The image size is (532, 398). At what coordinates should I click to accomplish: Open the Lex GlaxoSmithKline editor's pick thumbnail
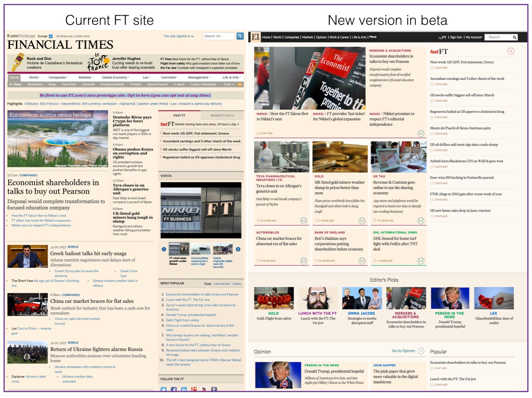[x=494, y=298]
